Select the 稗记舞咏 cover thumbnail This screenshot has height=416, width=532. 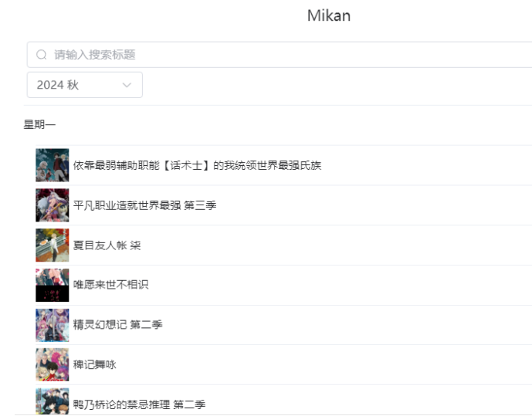coord(53,365)
